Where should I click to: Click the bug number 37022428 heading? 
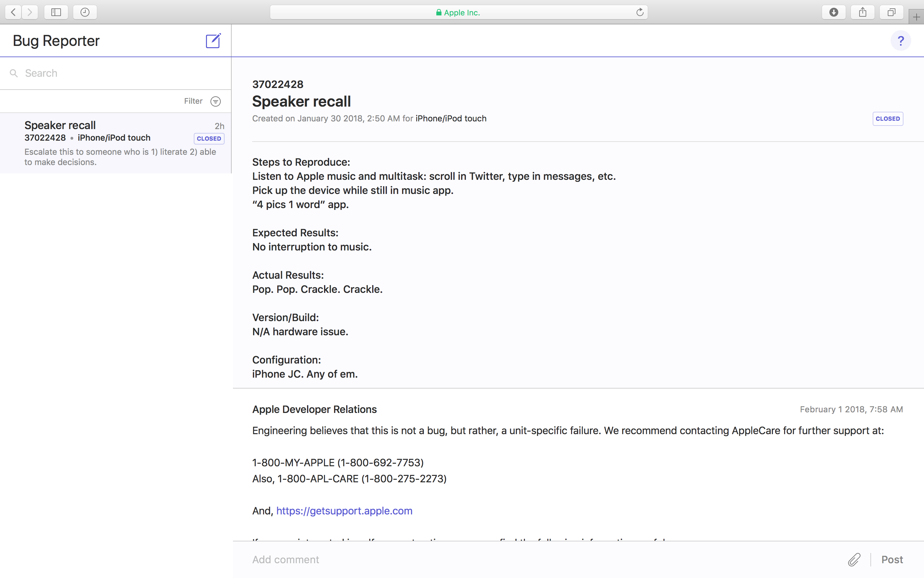coord(278,84)
